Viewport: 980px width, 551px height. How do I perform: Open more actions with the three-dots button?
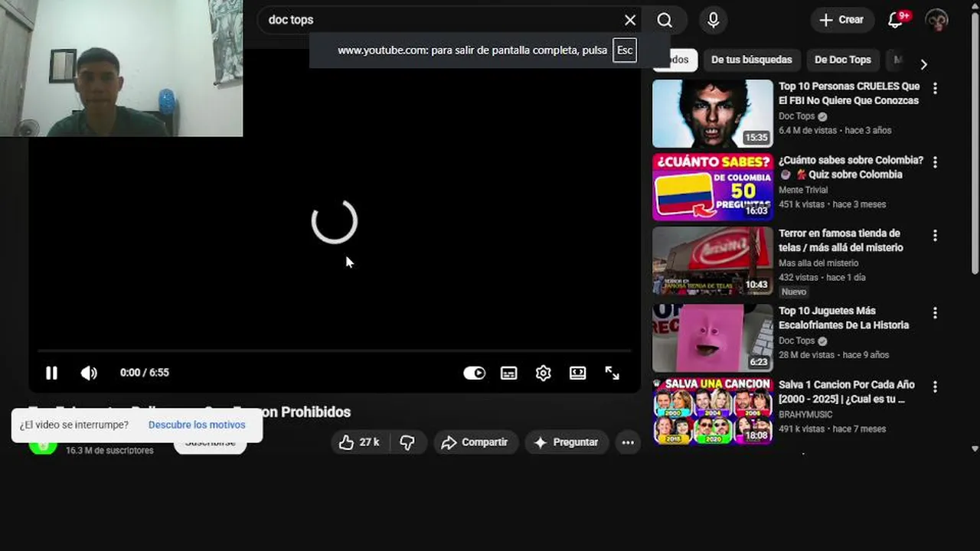(628, 442)
